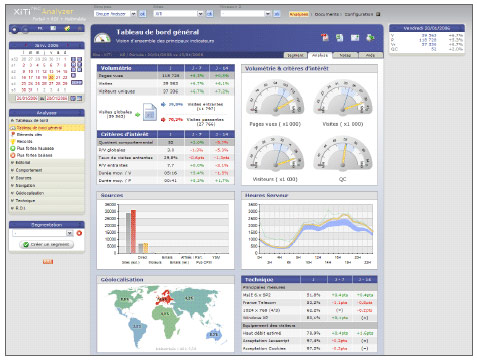477x362 pixels.
Task: Open the PDF export icon in header
Action: (325, 37)
